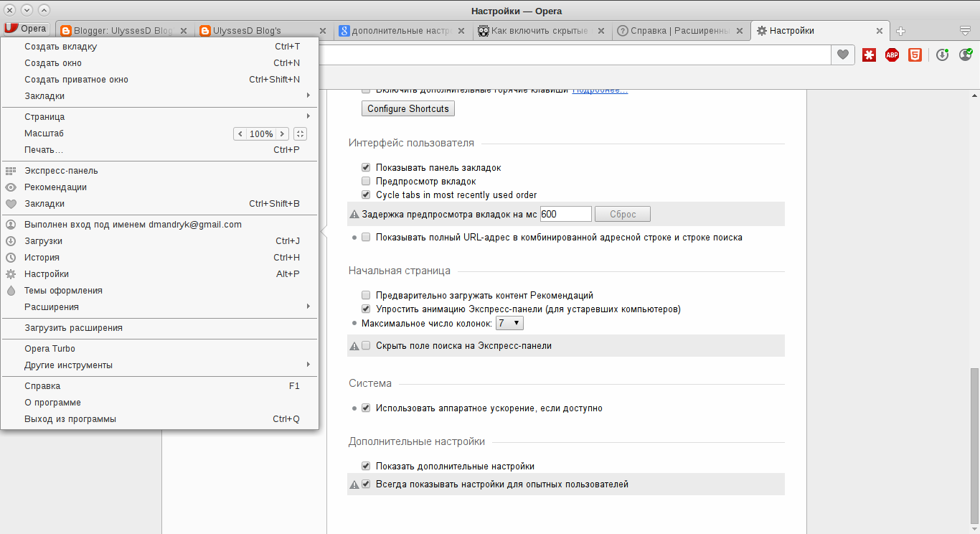This screenshot has width=980, height=534.
Task: Click the zoom increase arrow next to 100%
Action: pos(282,133)
